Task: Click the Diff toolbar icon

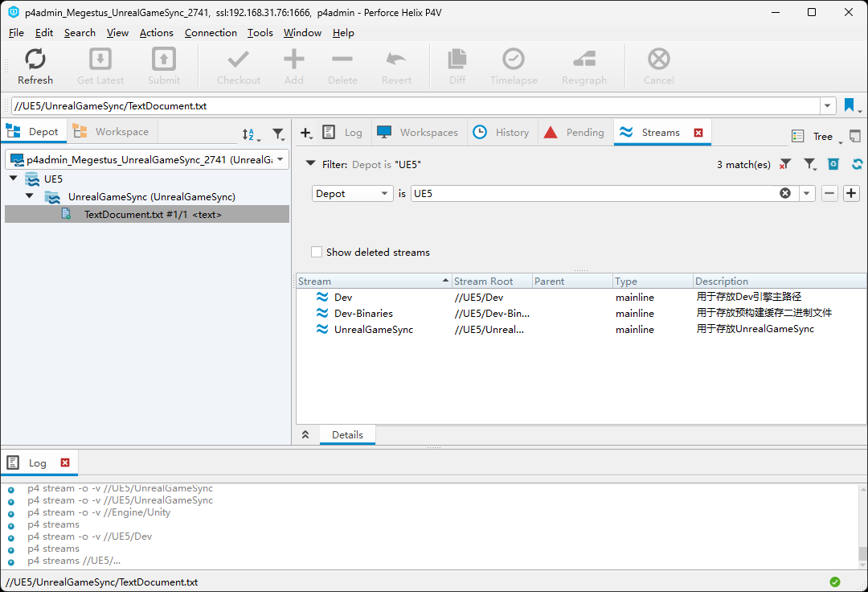Action: pos(457,60)
